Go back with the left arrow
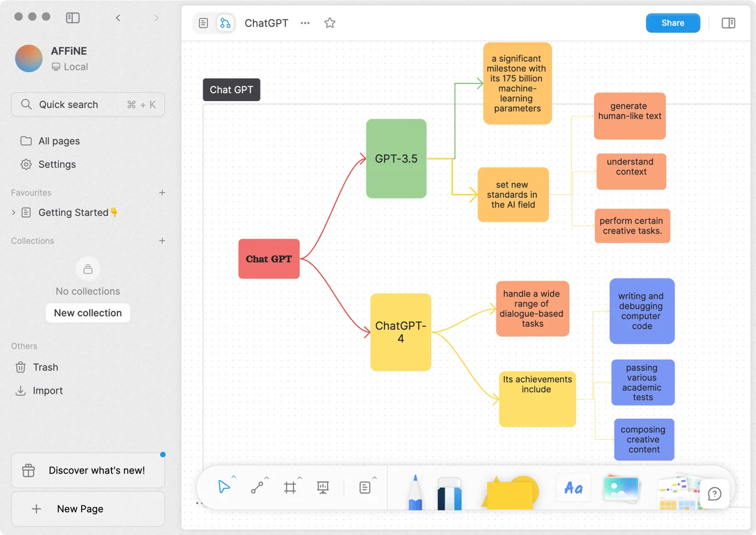The width and height of the screenshot is (756, 535). pos(118,18)
